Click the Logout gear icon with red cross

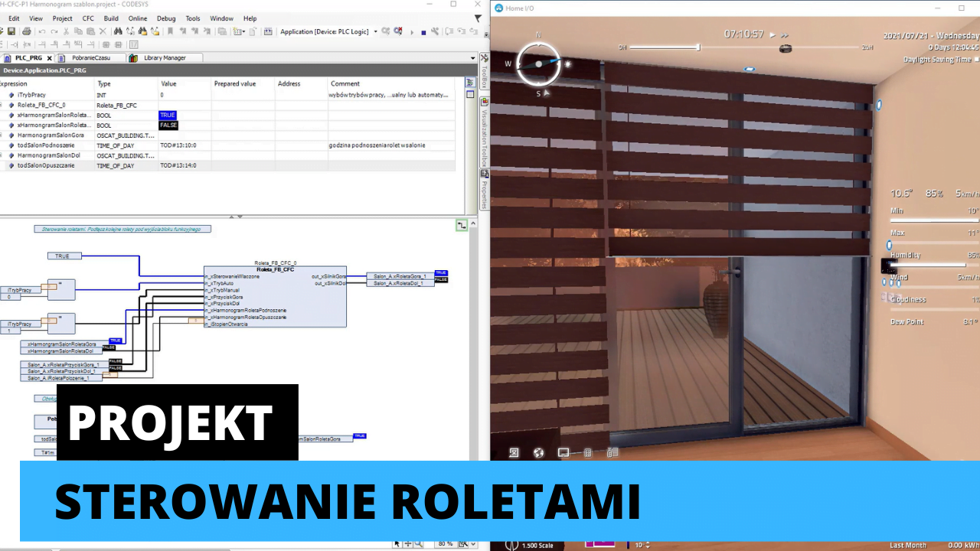click(x=398, y=31)
